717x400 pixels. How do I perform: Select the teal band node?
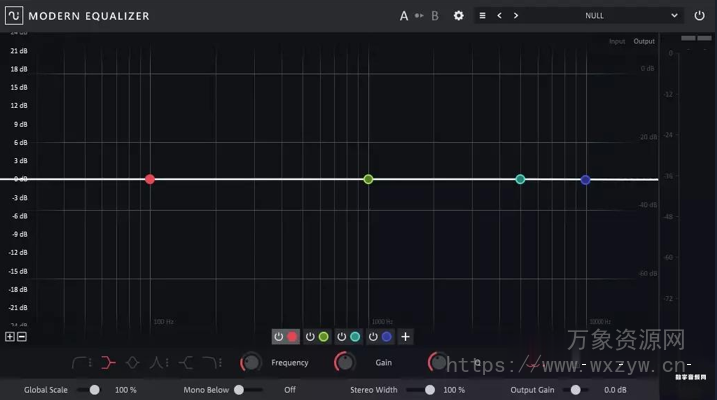click(x=520, y=179)
